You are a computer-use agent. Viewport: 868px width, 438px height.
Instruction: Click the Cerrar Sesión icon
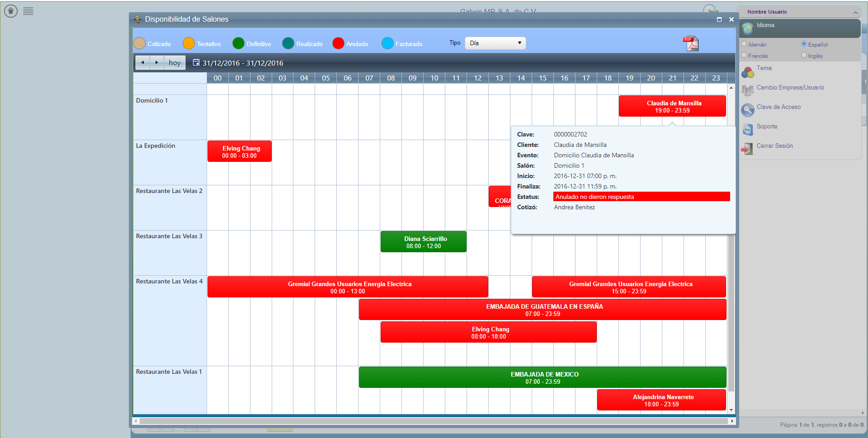coord(747,149)
